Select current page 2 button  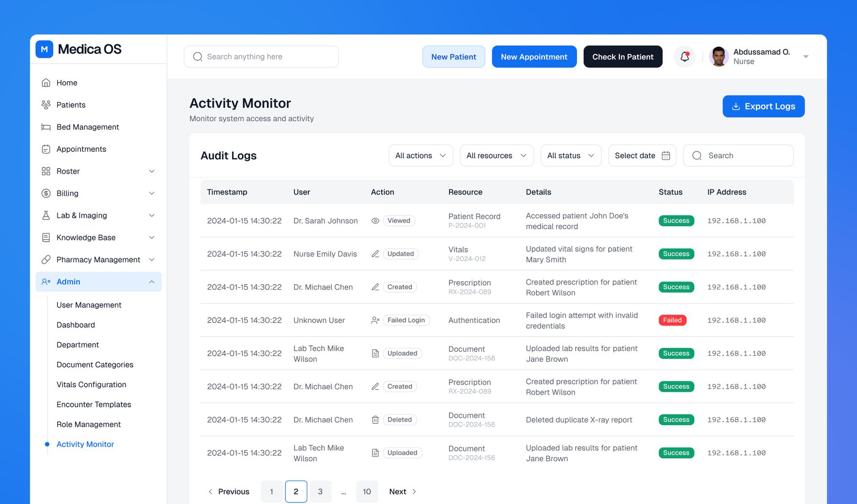coord(296,491)
